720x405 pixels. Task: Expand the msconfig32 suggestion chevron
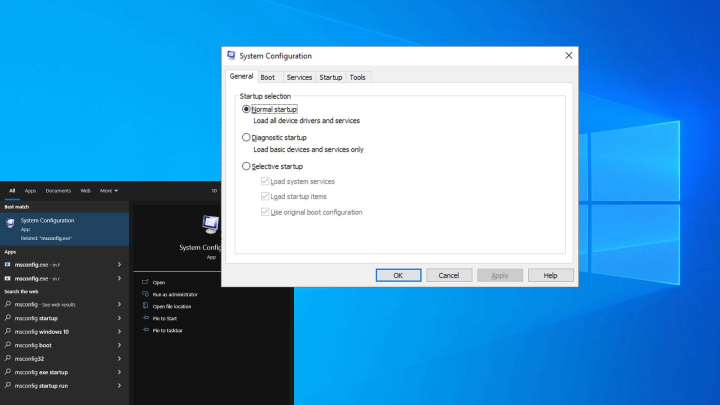click(x=119, y=358)
